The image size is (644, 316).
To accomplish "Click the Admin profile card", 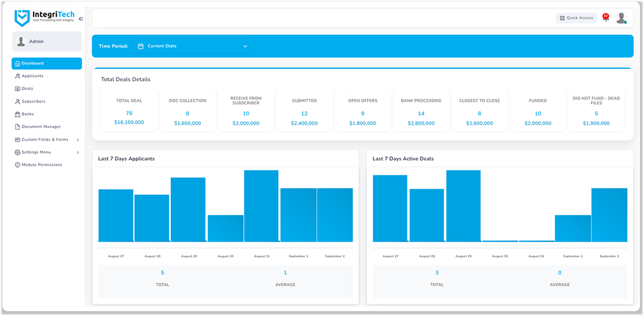I will click(x=47, y=42).
